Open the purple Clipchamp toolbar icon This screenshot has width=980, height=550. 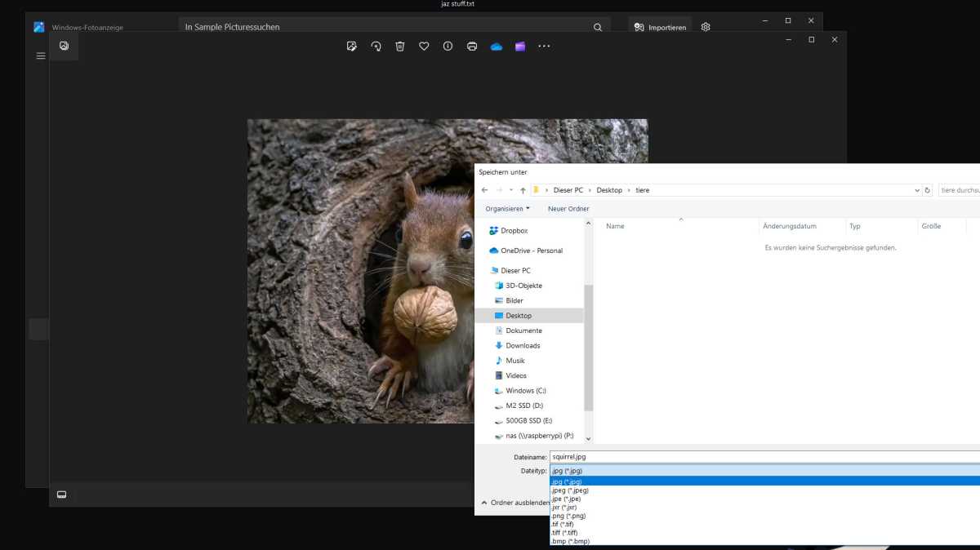520,47
